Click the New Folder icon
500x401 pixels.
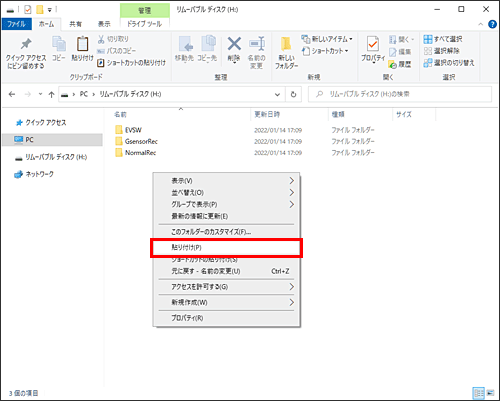[286, 44]
